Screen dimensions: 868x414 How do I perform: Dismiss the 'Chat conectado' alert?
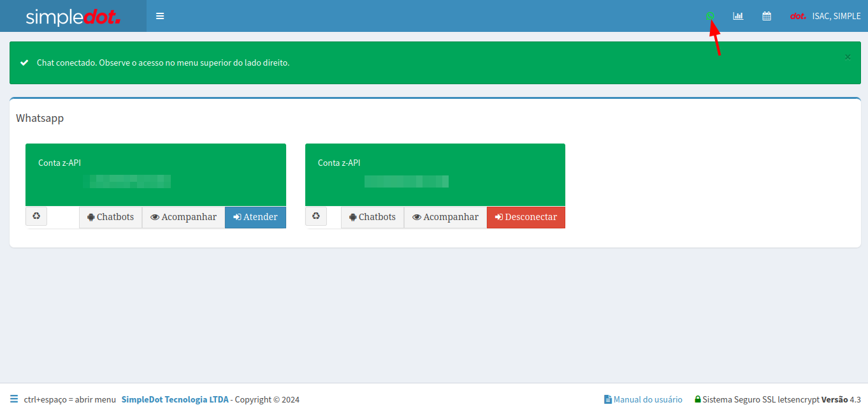tap(848, 57)
